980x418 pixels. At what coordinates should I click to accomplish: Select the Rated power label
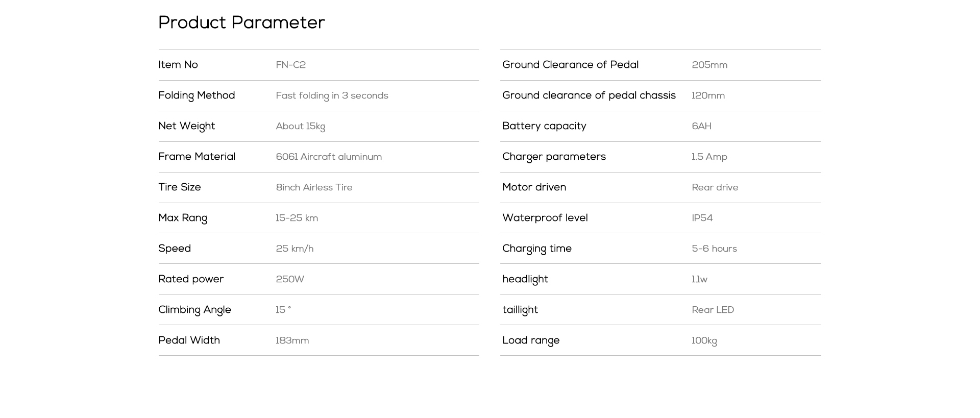click(x=191, y=280)
